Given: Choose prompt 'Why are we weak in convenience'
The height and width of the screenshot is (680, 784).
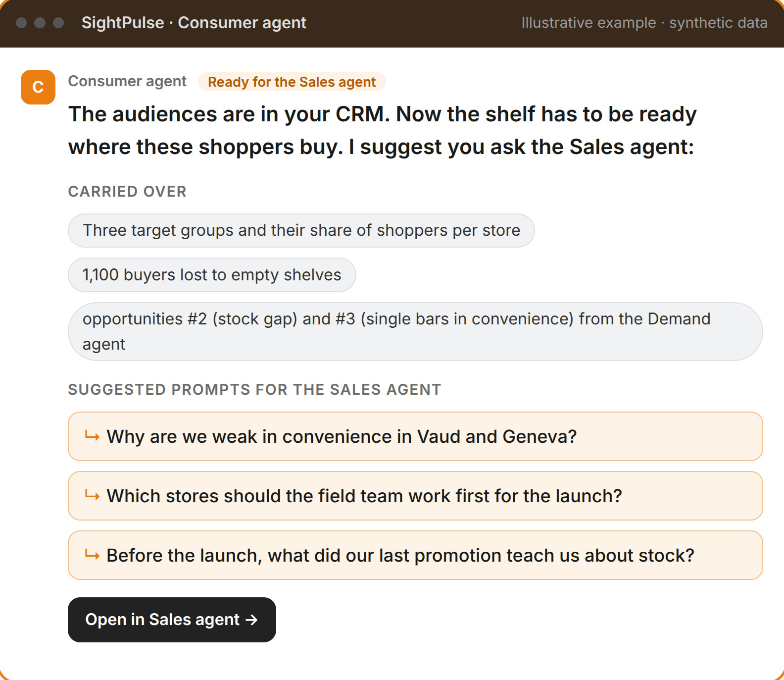Looking at the screenshot, I should click(415, 436).
